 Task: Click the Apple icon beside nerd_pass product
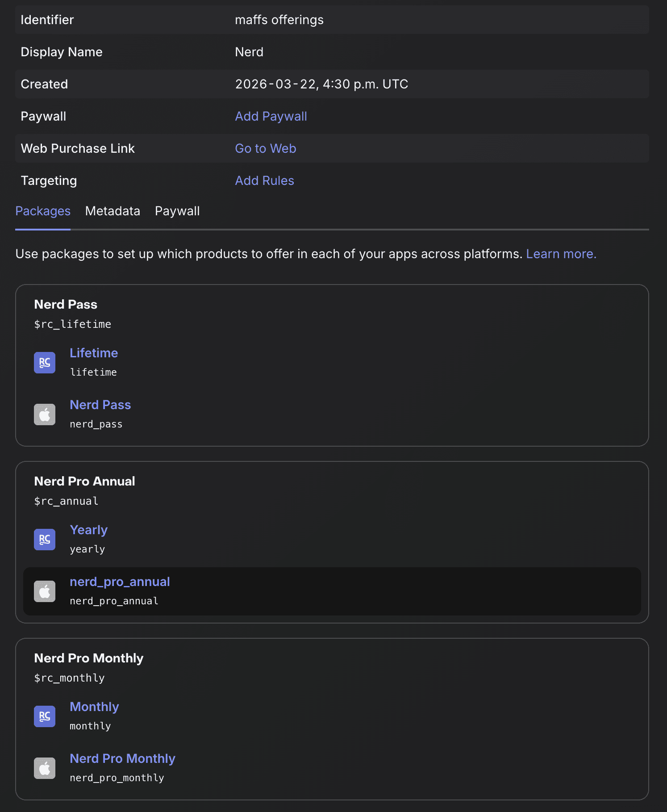pyautogui.click(x=44, y=414)
